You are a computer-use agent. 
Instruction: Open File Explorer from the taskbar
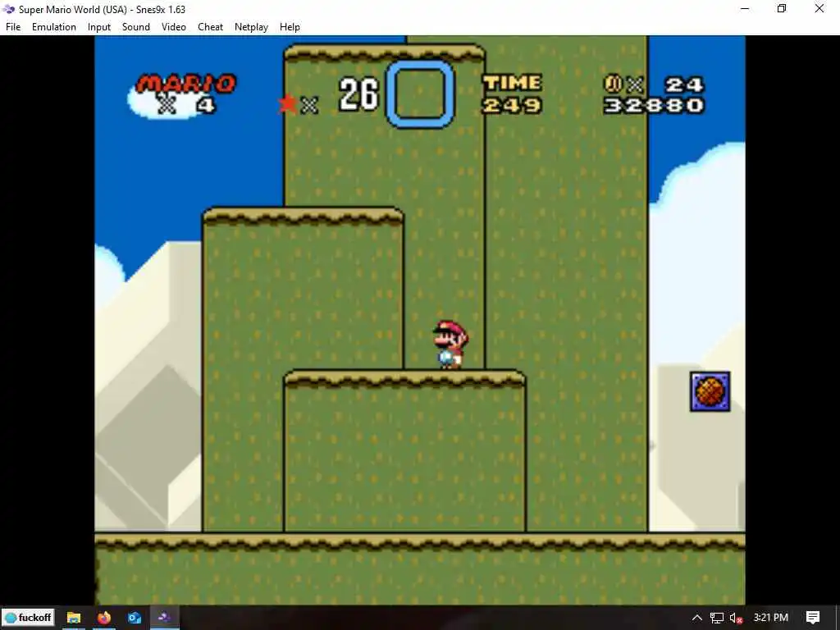pos(73,618)
